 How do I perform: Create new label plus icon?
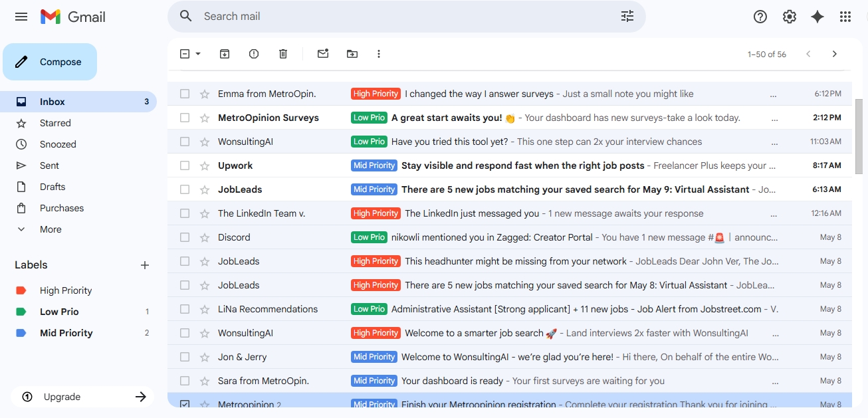(145, 265)
